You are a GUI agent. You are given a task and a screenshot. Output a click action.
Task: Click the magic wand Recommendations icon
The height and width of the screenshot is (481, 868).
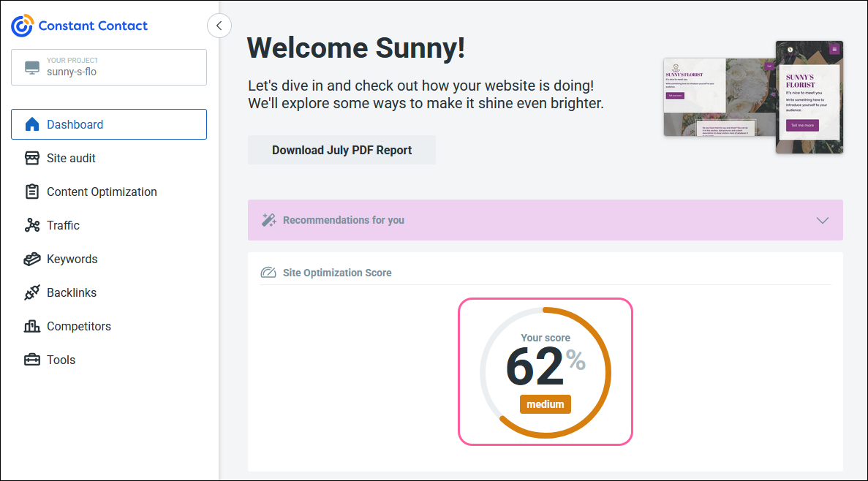[x=269, y=220]
